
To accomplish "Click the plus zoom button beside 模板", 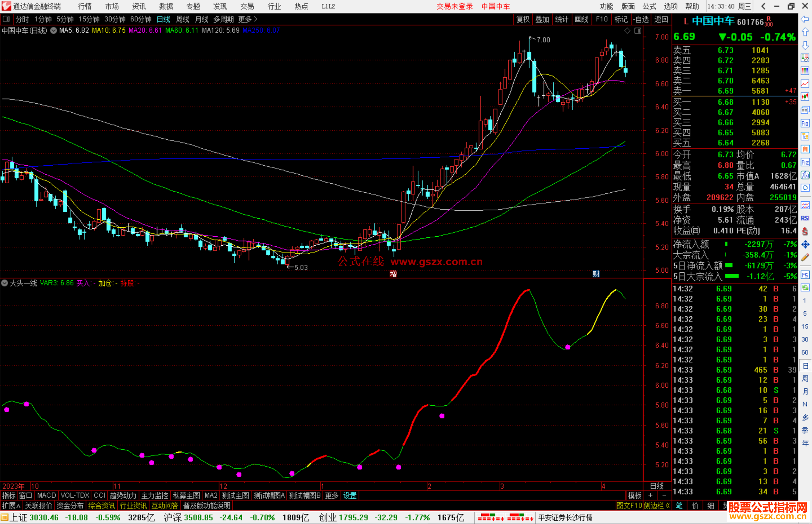I will pos(651,495).
